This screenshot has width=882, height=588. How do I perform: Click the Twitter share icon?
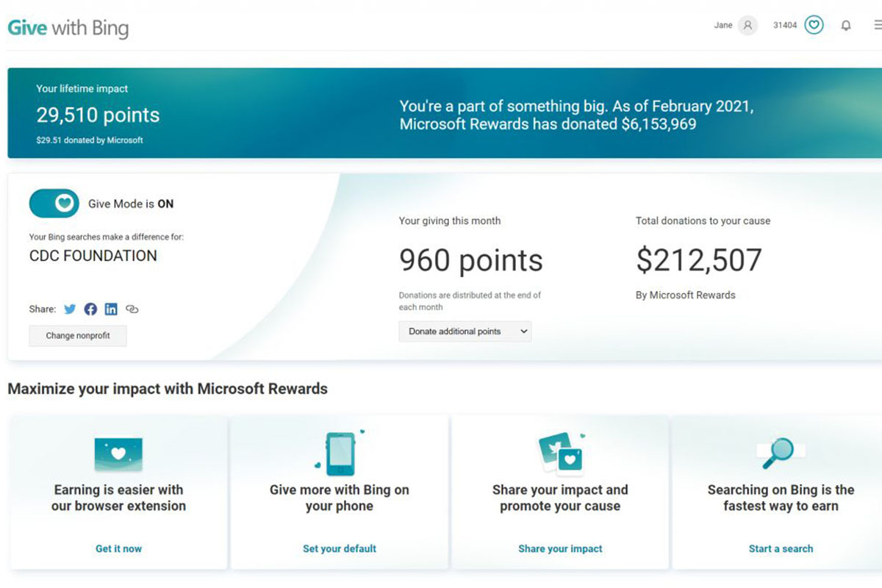tap(70, 309)
